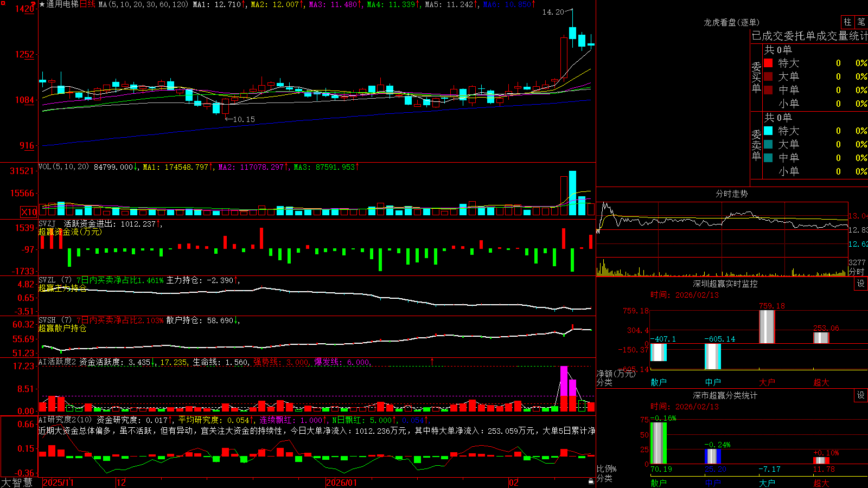
Task: Click the -407.1 散户 bar in realtime monitor
Action: [658, 352]
